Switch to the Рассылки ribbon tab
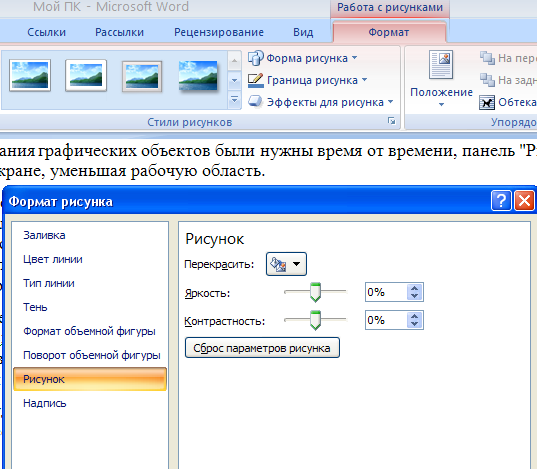The width and height of the screenshot is (537, 469). tap(119, 32)
